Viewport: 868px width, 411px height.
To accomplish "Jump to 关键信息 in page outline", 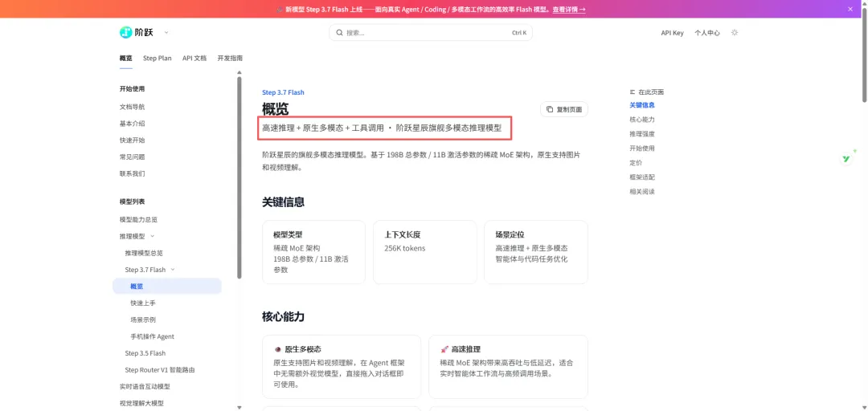I will (642, 105).
